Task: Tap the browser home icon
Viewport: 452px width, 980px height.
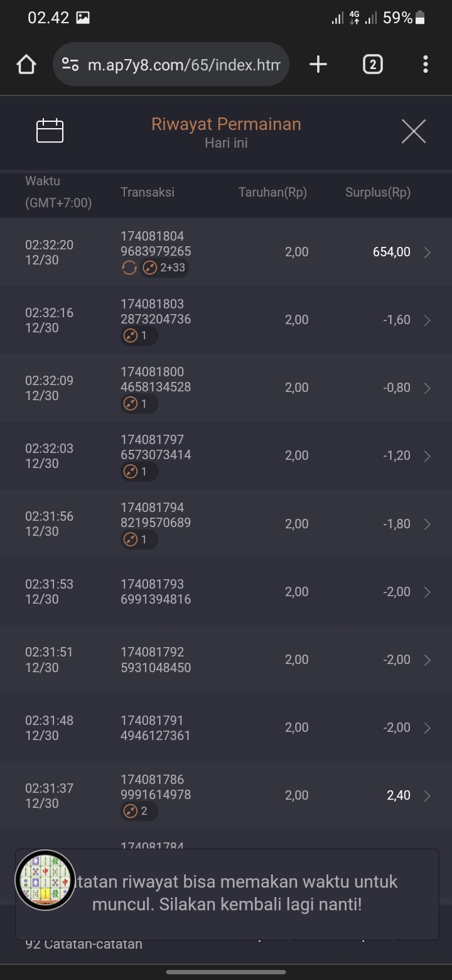Action: click(x=26, y=64)
